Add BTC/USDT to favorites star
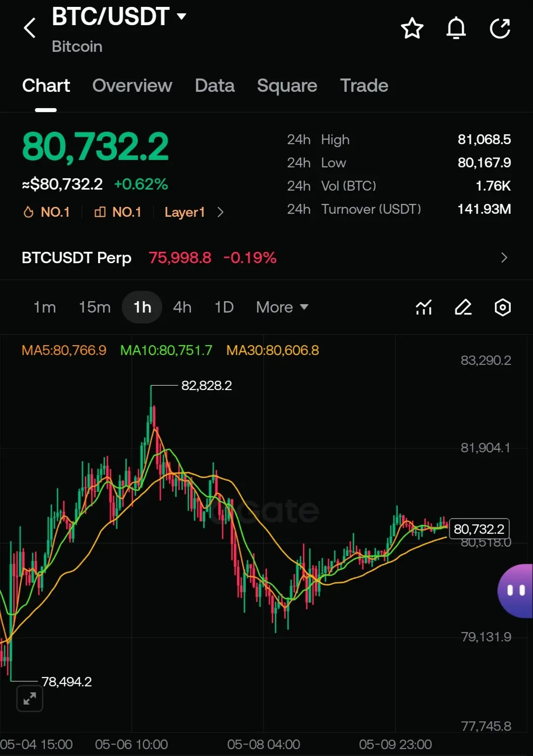 [x=412, y=28]
